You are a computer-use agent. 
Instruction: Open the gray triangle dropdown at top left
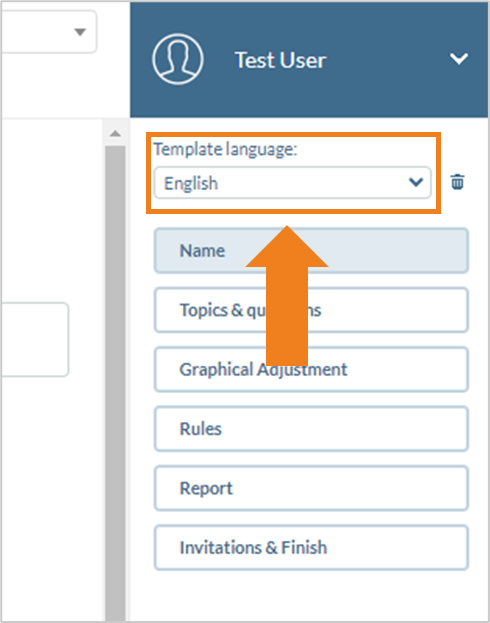[x=80, y=32]
